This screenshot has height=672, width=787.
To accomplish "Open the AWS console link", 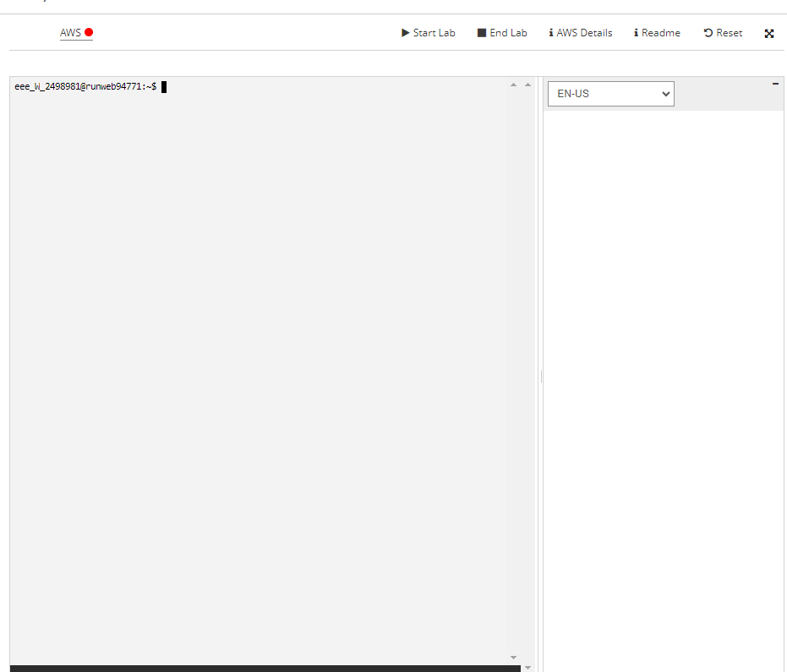I will pos(70,33).
